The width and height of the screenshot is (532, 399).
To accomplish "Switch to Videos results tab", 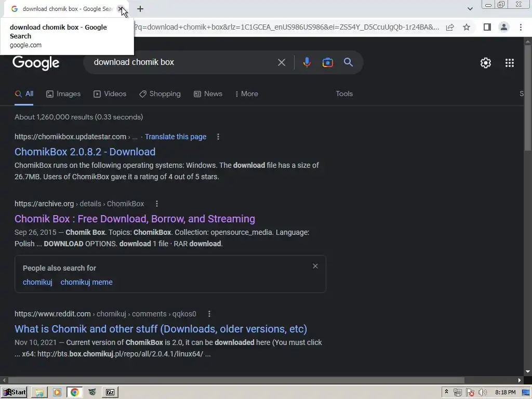I will [x=110, y=94].
